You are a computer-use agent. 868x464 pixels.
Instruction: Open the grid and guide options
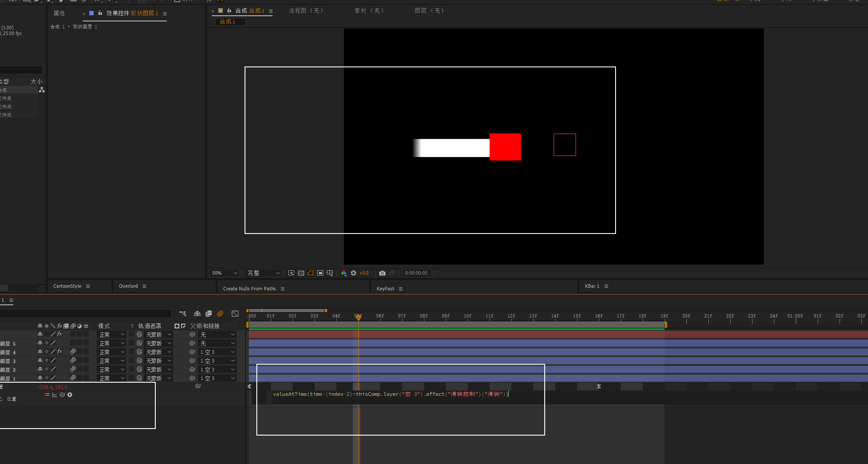[330, 273]
